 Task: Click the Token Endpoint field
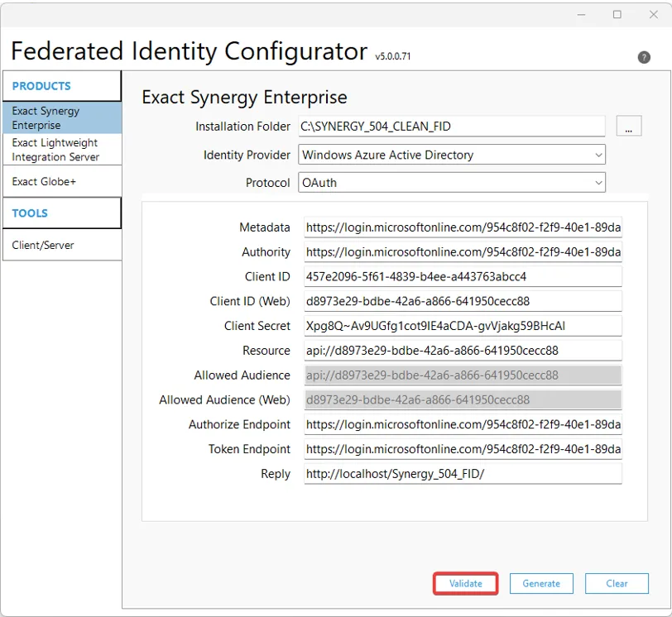click(462, 449)
